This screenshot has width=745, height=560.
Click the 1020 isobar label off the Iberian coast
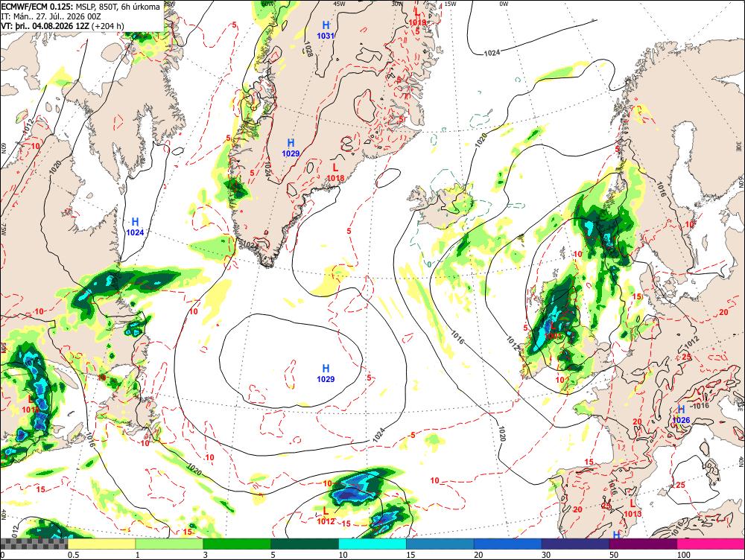pyautogui.click(x=501, y=433)
